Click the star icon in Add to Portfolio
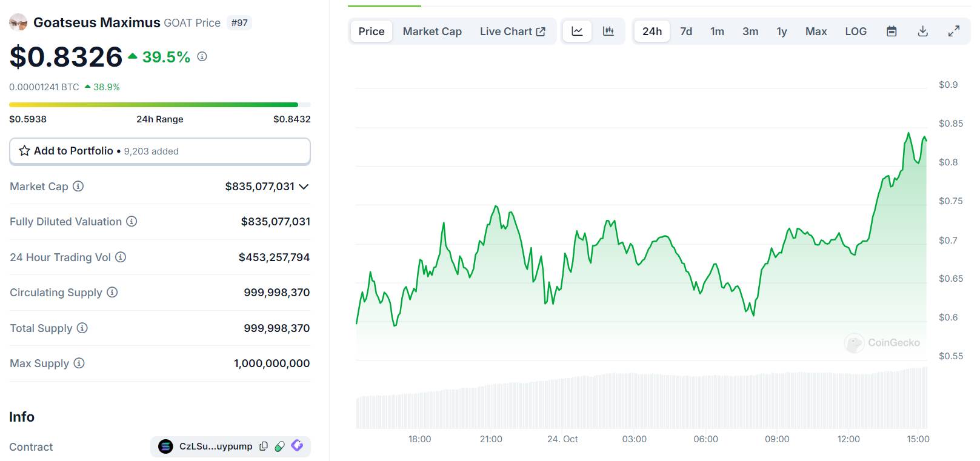Viewport: 980px width, 461px height. tap(24, 151)
